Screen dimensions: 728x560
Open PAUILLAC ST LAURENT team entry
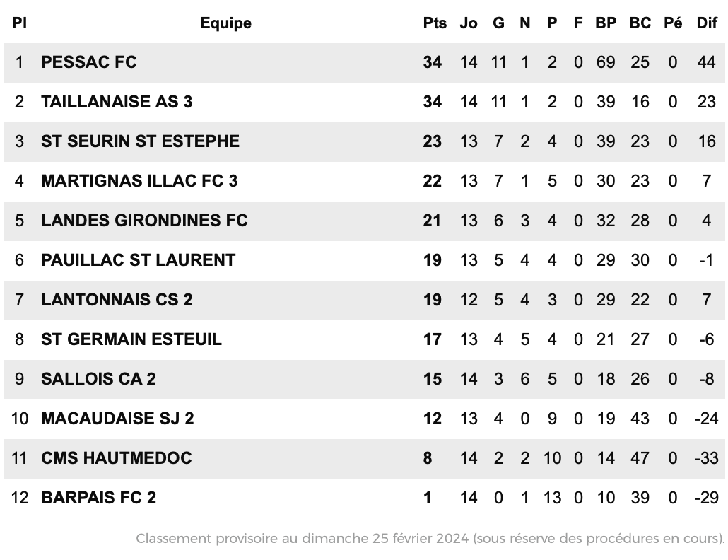139,260
